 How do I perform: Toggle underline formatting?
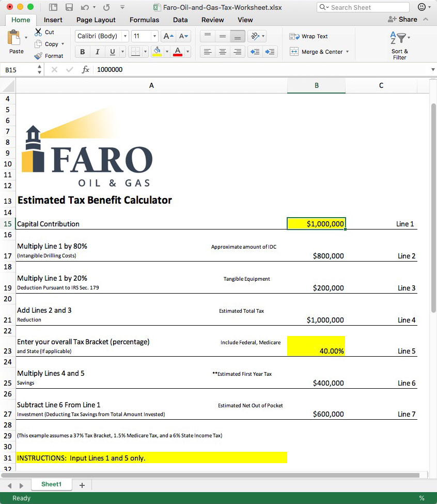113,51
